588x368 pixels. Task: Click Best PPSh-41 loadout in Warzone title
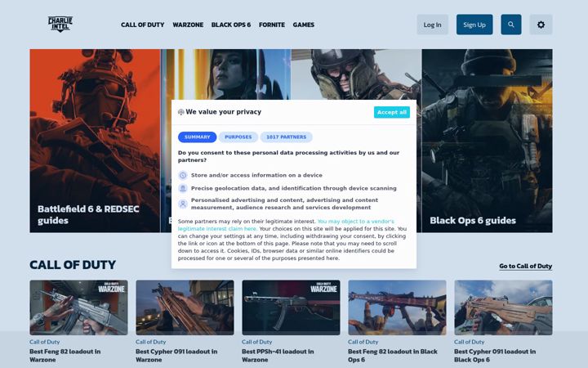[x=278, y=356]
